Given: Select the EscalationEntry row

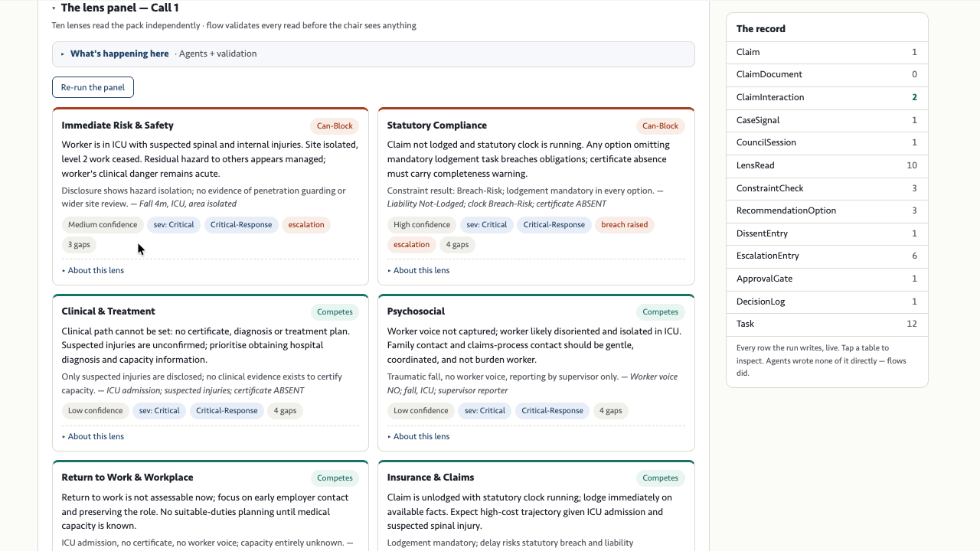Looking at the screenshot, I should pos(827,256).
